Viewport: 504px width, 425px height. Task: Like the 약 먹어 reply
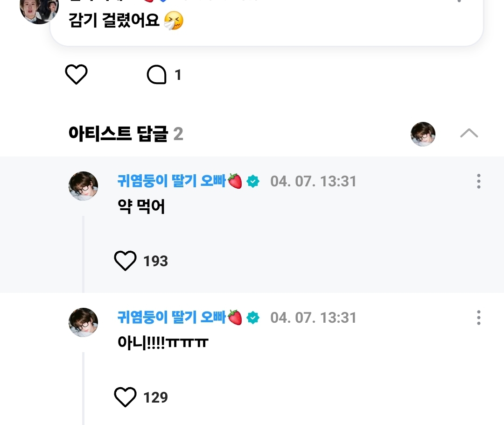pos(125,261)
